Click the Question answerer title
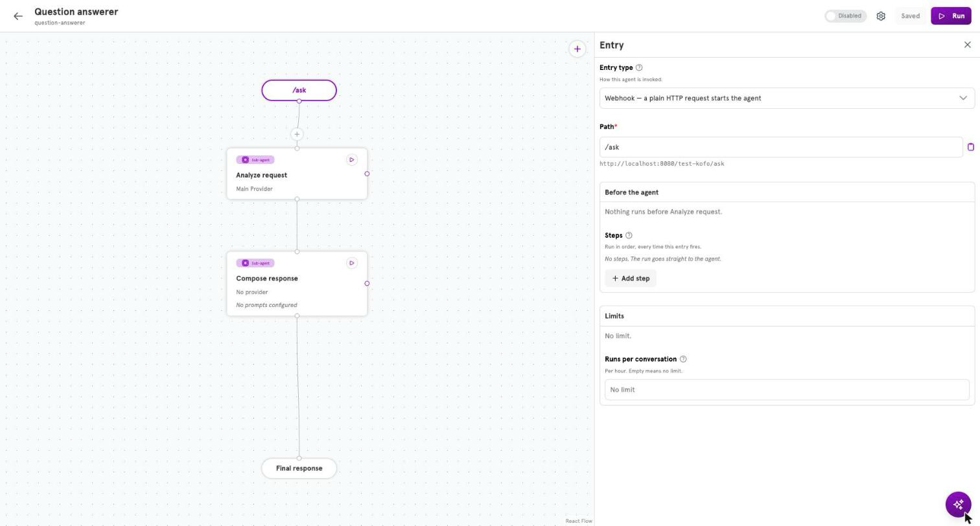The image size is (980, 526). coord(76,12)
